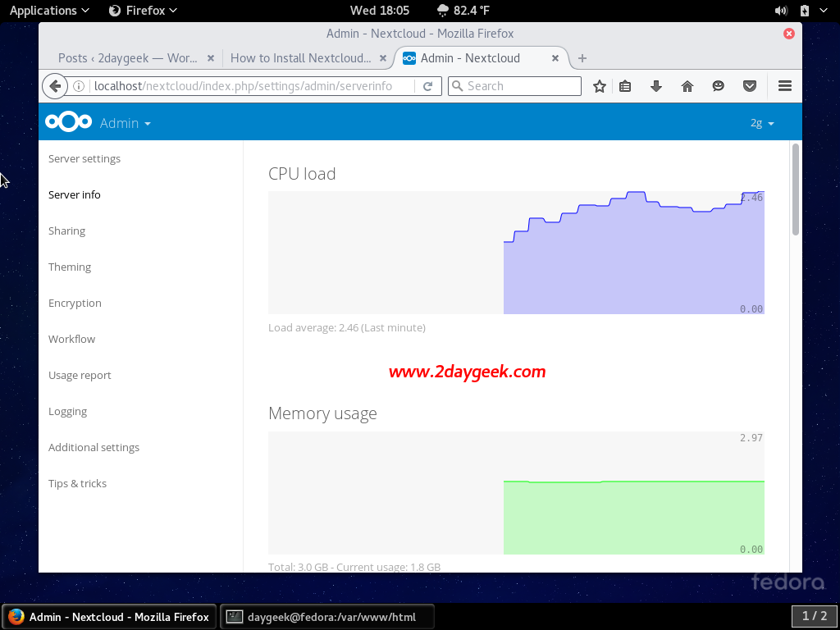The height and width of the screenshot is (630, 840).
Task: Close the Firefox window
Action: click(788, 34)
